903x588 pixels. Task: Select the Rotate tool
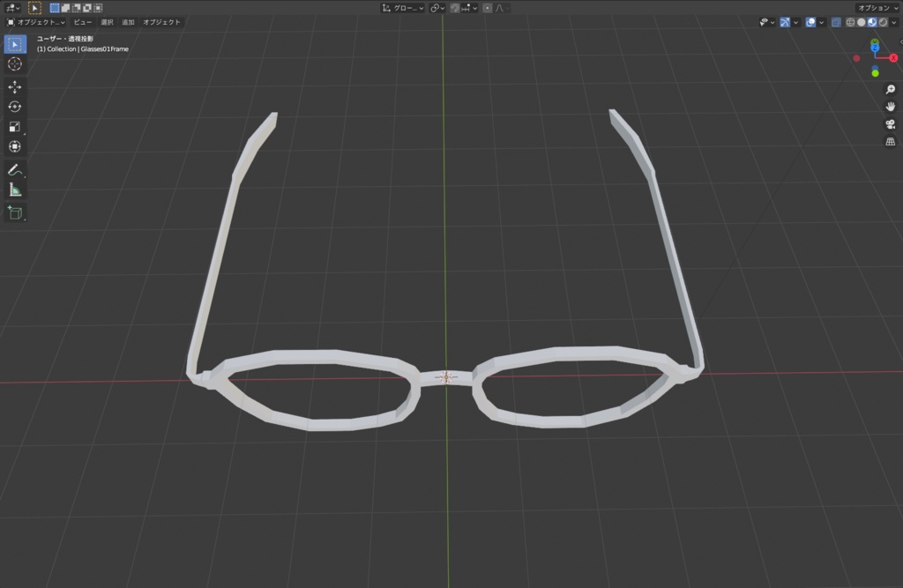click(14, 106)
